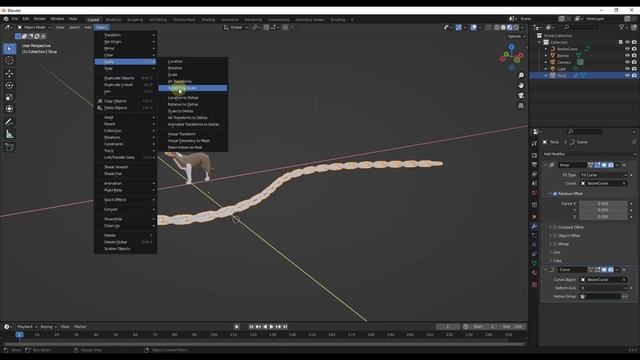Jump to timeline start button
Screen dimensions: 640x360
pyautogui.click(x=251, y=327)
